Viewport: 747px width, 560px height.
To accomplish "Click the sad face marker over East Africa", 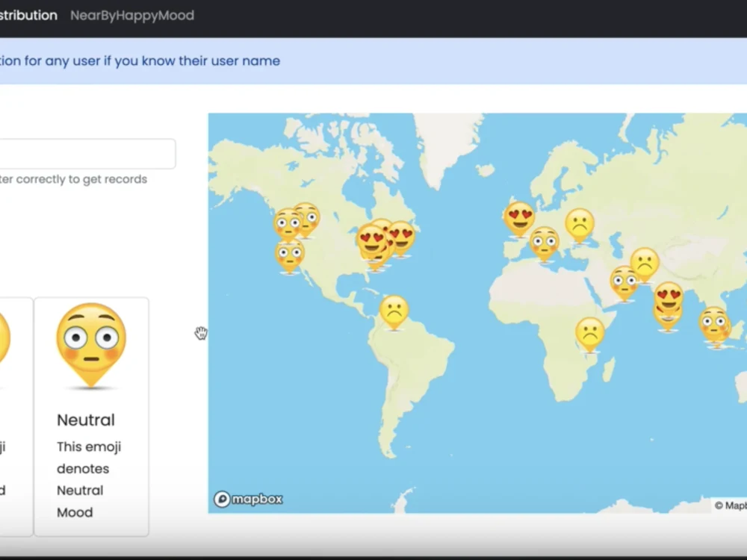I will tap(590, 335).
